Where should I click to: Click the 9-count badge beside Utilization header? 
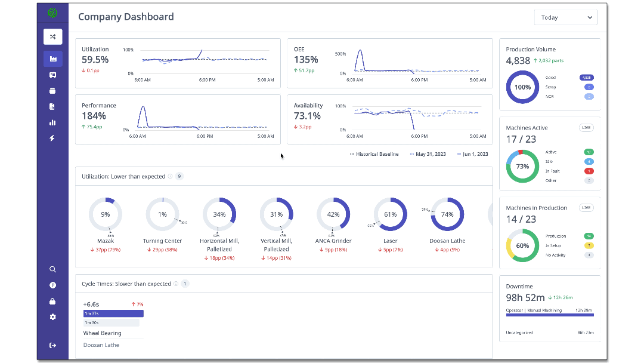click(179, 176)
